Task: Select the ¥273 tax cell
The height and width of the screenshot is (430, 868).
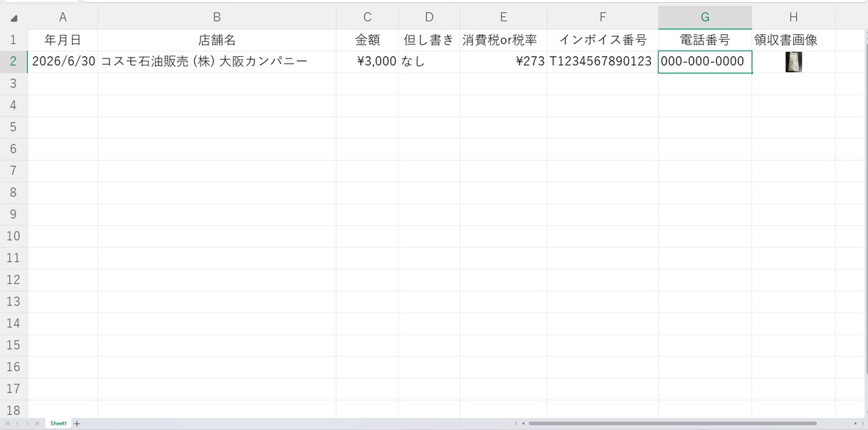Action: coord(504,62)
